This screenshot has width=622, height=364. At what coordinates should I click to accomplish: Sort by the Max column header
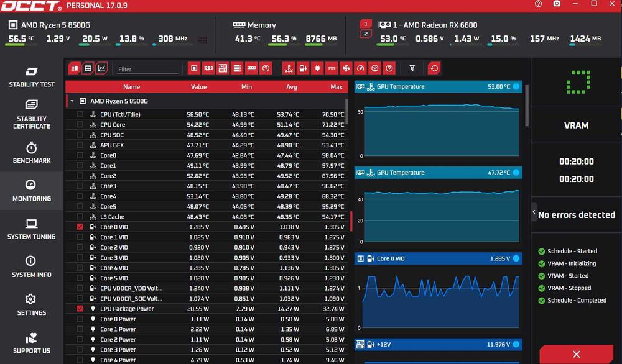click(x=337, y=87)
